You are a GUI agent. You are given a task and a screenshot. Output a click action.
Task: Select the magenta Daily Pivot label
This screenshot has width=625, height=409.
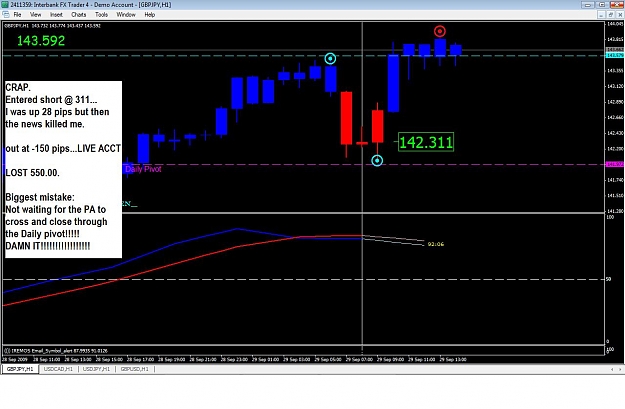(143, 169)
